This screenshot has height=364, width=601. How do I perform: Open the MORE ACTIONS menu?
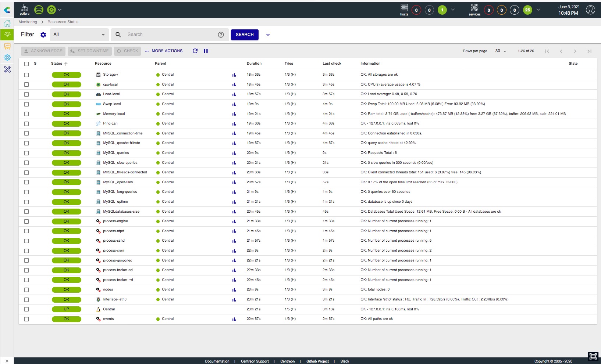point(164,51)
